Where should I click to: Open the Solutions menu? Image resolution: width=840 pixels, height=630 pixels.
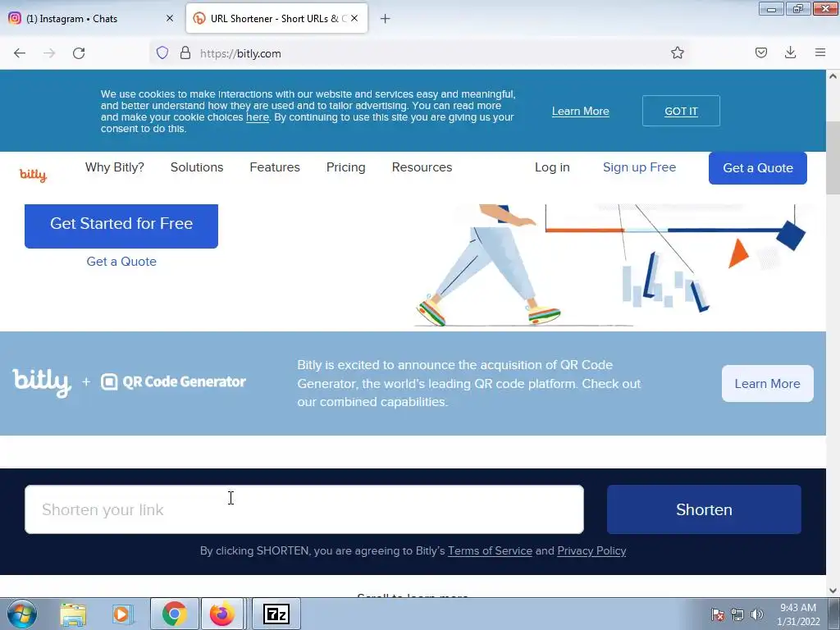197,167
